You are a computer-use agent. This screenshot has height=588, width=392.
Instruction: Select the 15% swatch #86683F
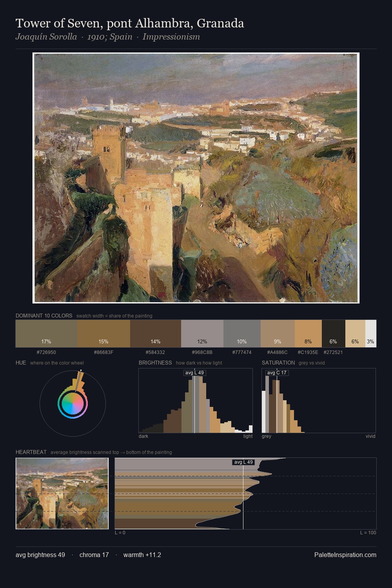[x=103, y=334]
